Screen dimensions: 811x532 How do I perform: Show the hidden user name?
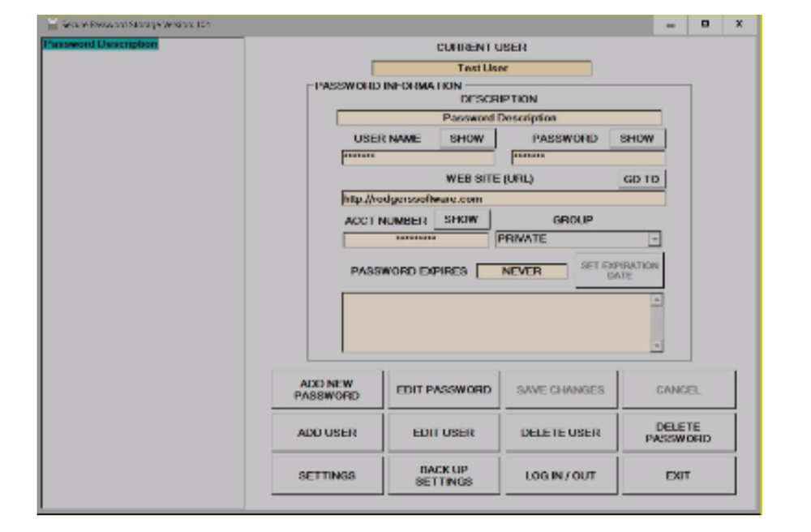pyautogui.click(x=468, y=139)
